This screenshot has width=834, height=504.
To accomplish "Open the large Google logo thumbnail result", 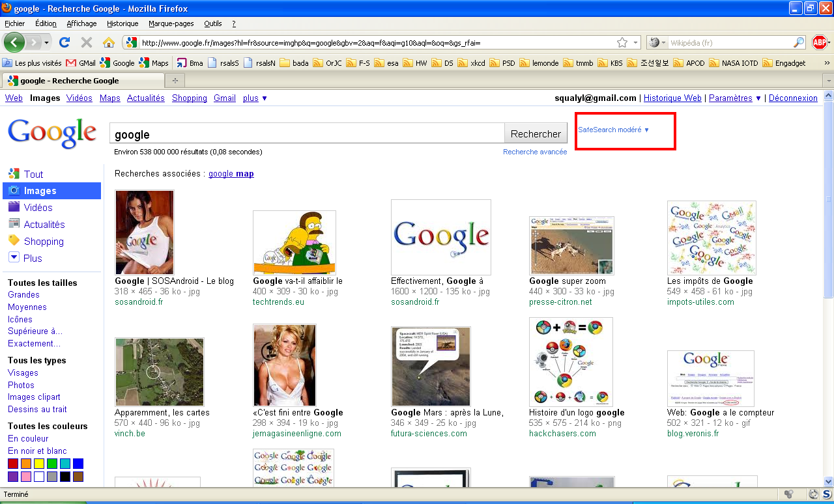I will click(x=440, y=237).
